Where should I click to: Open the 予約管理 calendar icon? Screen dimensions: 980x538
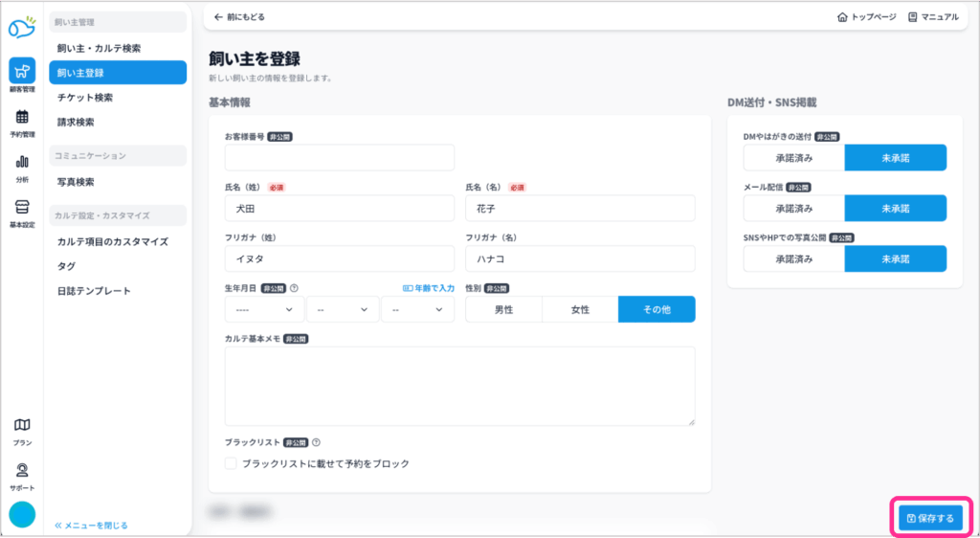pos(21,118)
